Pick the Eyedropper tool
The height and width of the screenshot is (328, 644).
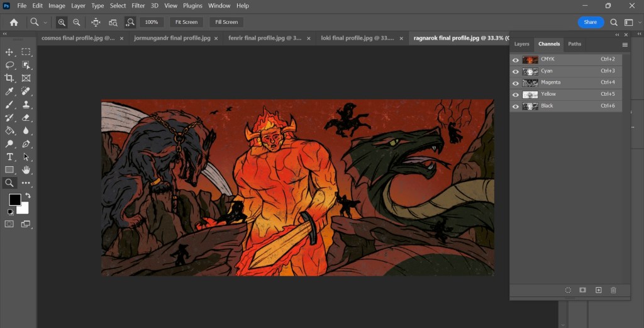(x=9, y=91)
